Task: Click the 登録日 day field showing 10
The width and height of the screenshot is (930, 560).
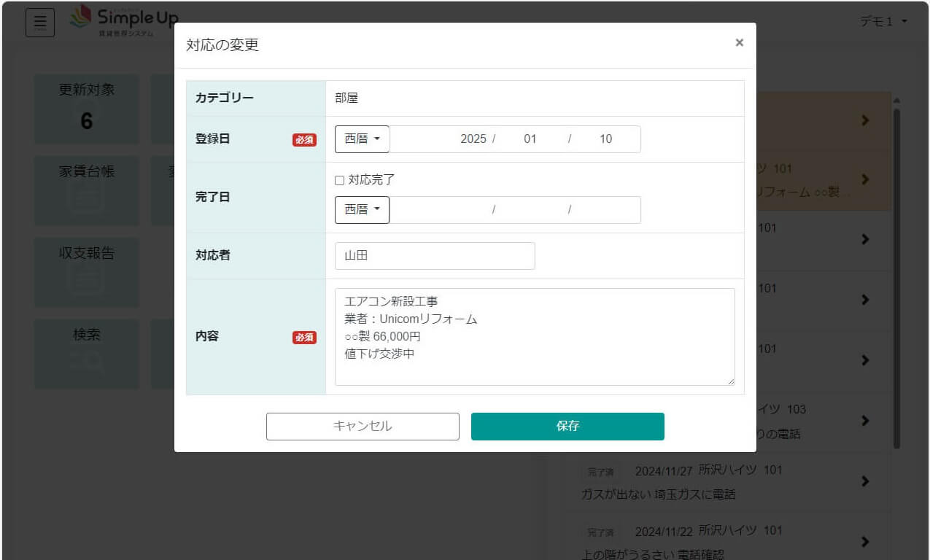Action: click(605, 139)
